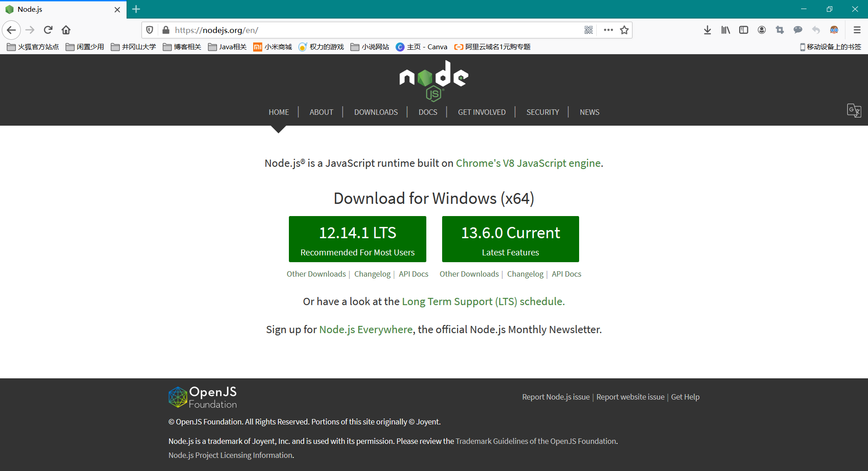Go to the GET INVOLVED nav item
This screenshot has width=868, height=471.
coord(481,112)
